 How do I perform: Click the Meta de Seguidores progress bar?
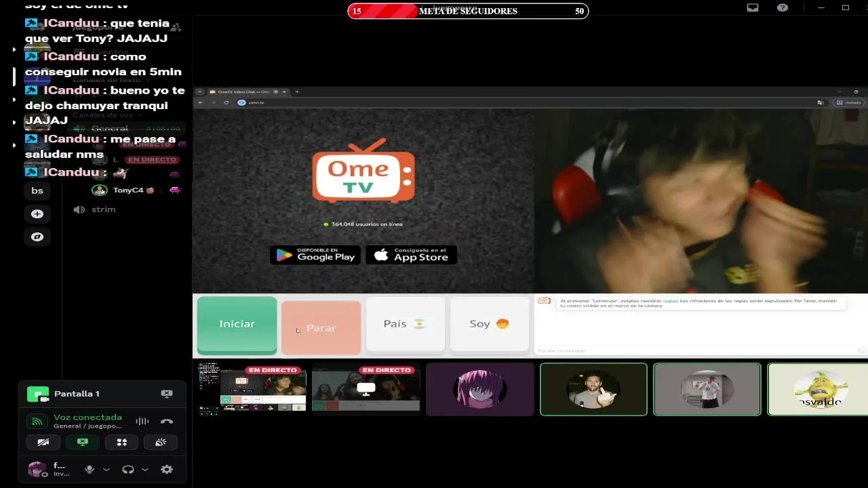click(468, 11)
